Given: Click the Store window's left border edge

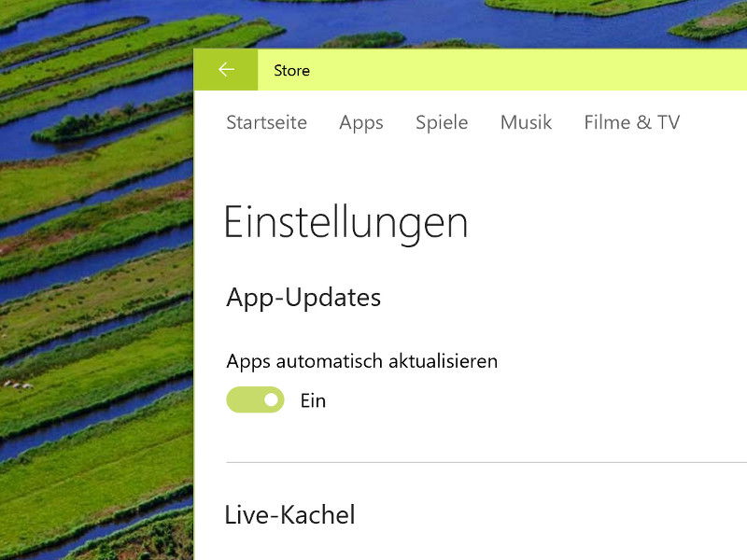Looking at the screenshot, I should [194, 324].
